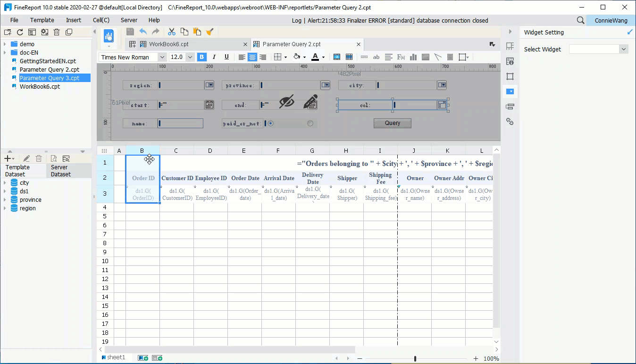Insert a formula using the F(x) icon
This screenshot has width=636, height=364.
point(401,57)
